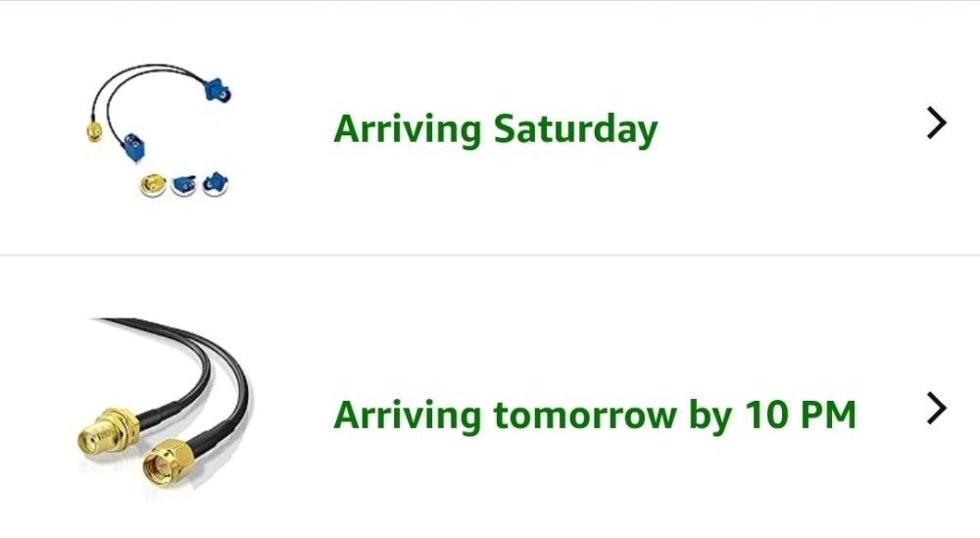The height and width of the screenshot is (538, 980).
Task: Select the female SMA jack with nut
Action: 109,432
